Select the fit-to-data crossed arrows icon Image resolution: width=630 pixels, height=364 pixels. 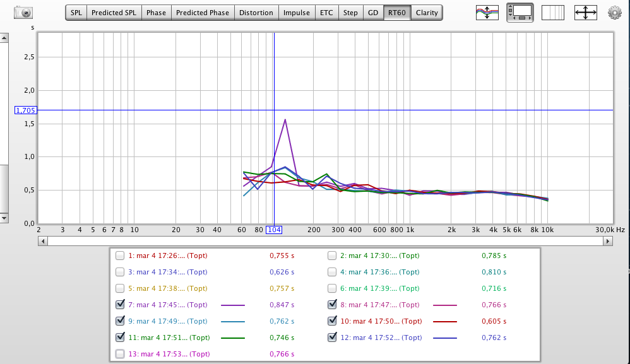click(585, 13)
